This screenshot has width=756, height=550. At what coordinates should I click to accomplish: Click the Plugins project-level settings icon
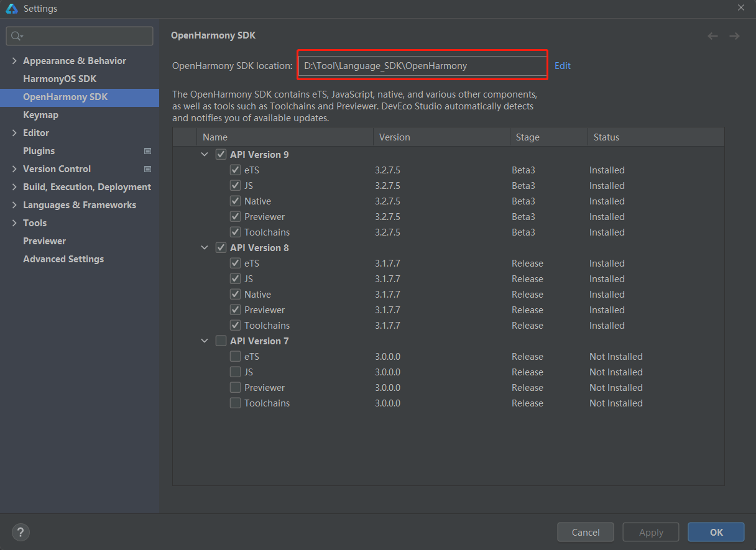[147, 151]
